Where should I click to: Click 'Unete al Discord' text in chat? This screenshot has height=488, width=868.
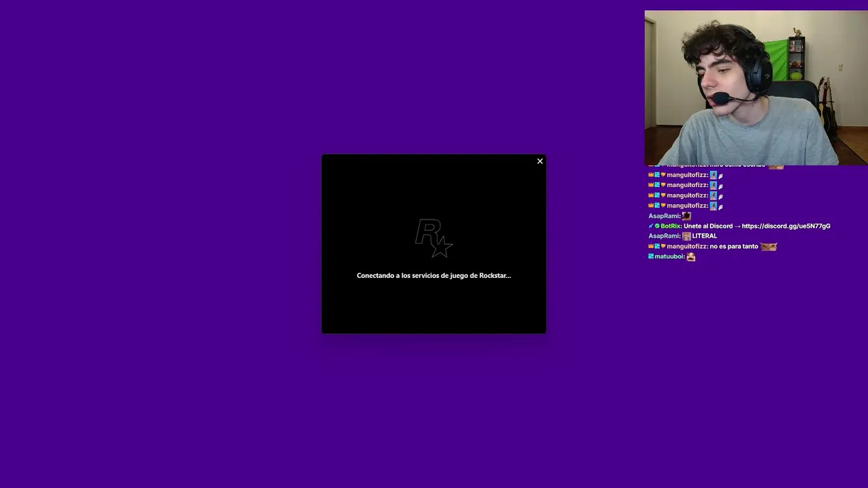click(708, 226)
